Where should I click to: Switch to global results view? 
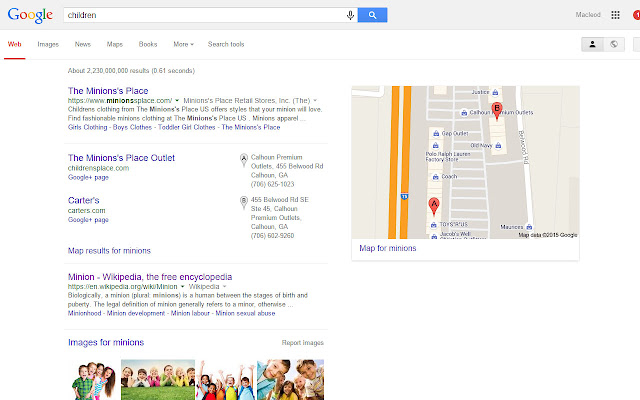(614, 44)
